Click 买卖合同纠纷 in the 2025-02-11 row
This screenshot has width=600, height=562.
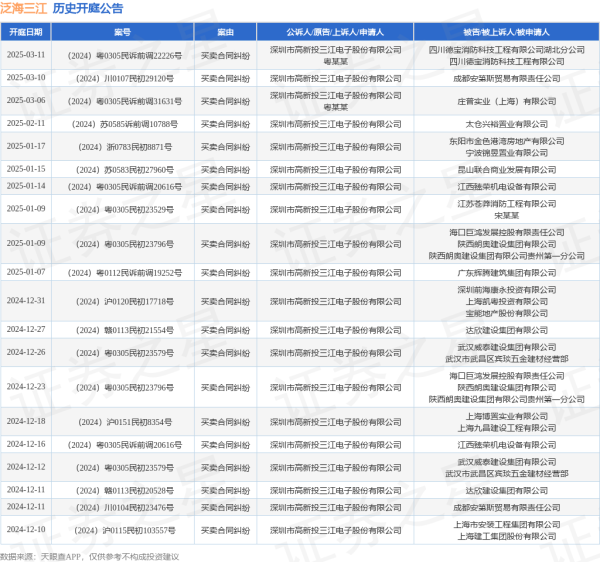click(225, 124)
